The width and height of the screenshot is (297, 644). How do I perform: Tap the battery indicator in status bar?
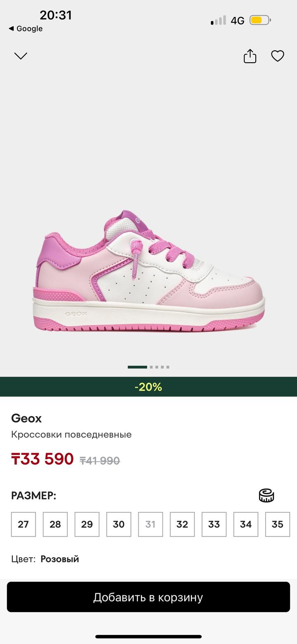click(x=261, y=20)
